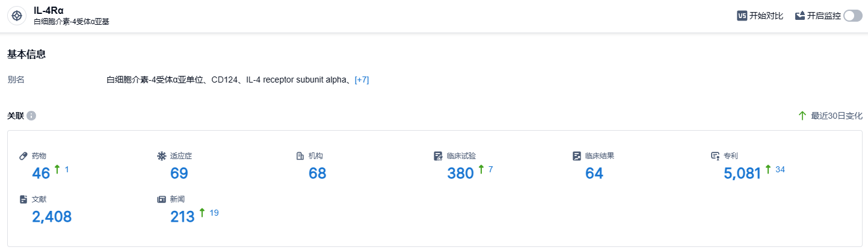Click the 新闻 newspaper icon
868x250 pixels.
coord(161,199)
